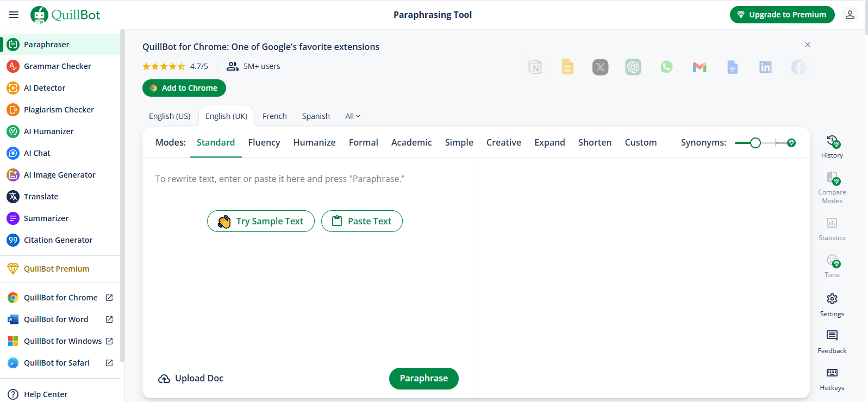Open QuillBot Premium sidebar link
The height and width of the screenshot is (402, 868).
point(60,269)
